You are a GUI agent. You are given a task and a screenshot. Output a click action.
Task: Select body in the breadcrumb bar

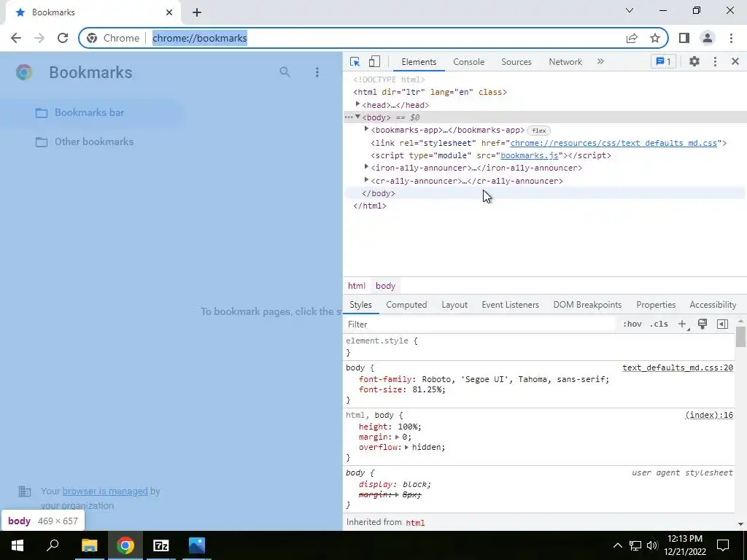click(x=385, y=286)
